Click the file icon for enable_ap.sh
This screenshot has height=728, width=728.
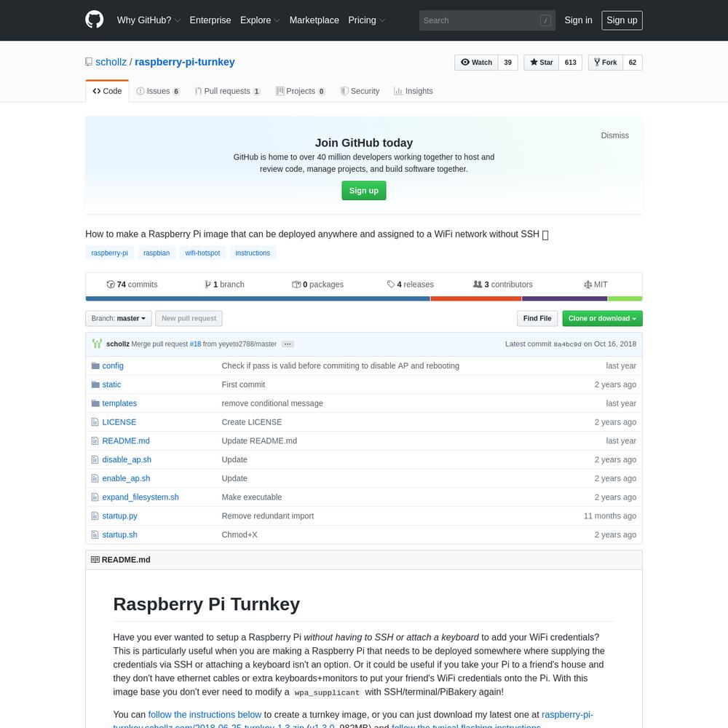tap(95, 478)
